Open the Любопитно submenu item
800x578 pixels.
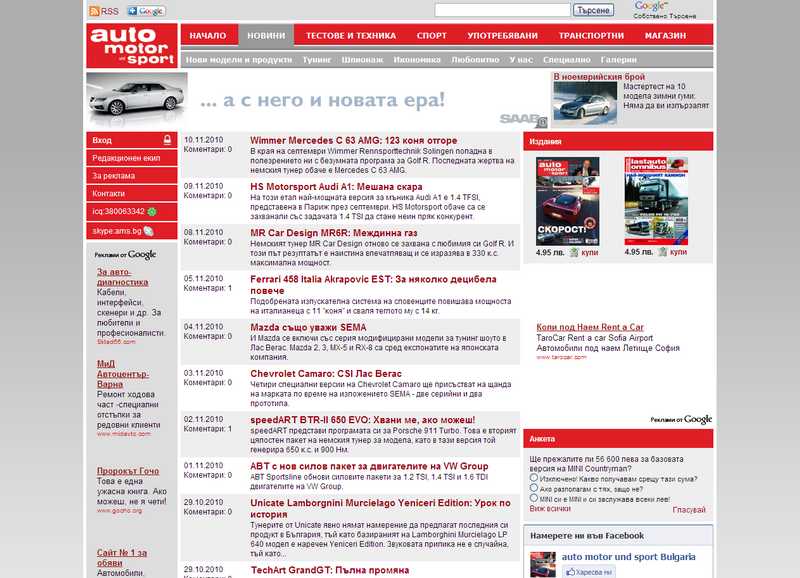tap(475, 60)
